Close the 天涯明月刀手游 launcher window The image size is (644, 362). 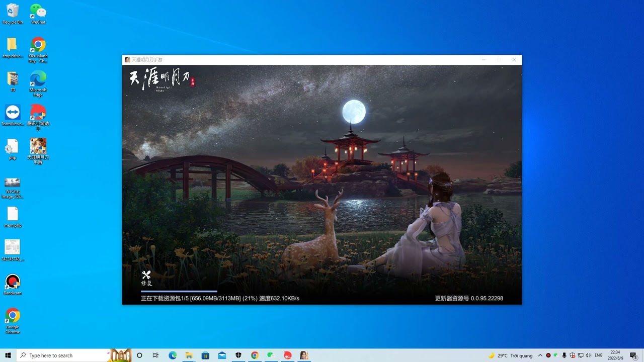[514, 60]
